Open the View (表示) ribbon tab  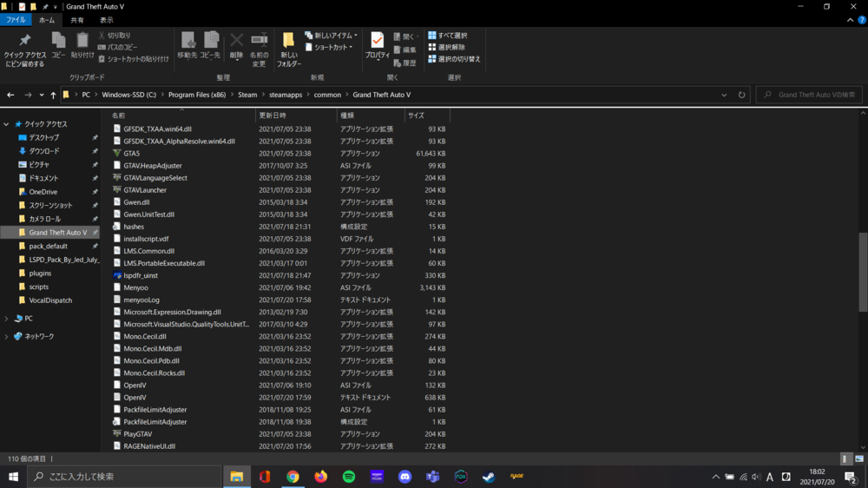(x=106, y=20)
